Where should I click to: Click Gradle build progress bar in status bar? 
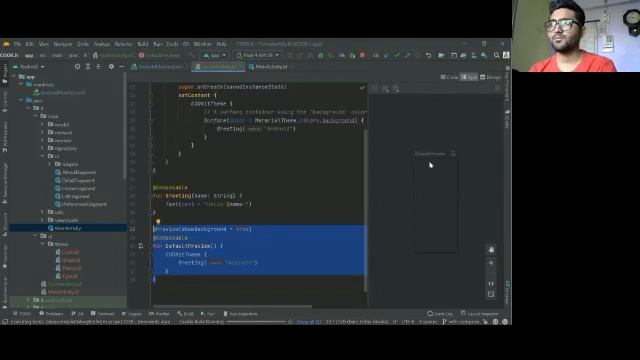(x=256, y=322)
